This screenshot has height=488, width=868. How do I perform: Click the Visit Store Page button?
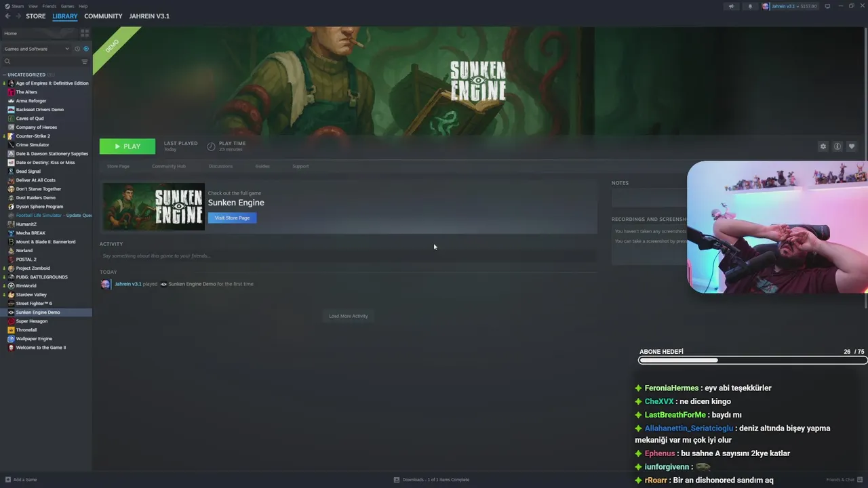233,218
